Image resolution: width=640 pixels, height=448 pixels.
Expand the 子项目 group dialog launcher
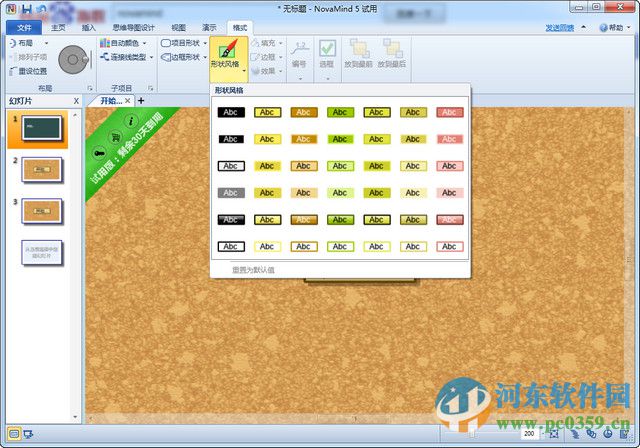pos(151,88)
